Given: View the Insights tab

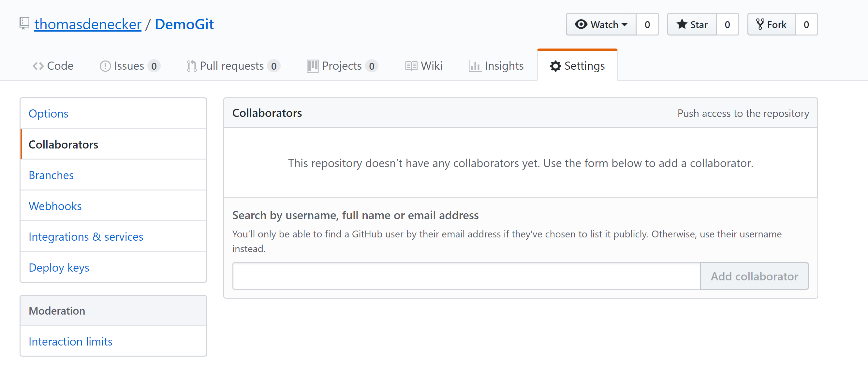Looking at the screenshot, I should 496,66.
